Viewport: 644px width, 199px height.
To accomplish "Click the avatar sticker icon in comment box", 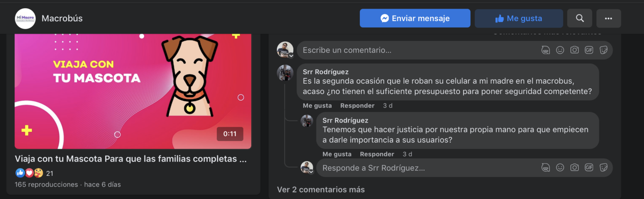I will [x=546, y=50].
